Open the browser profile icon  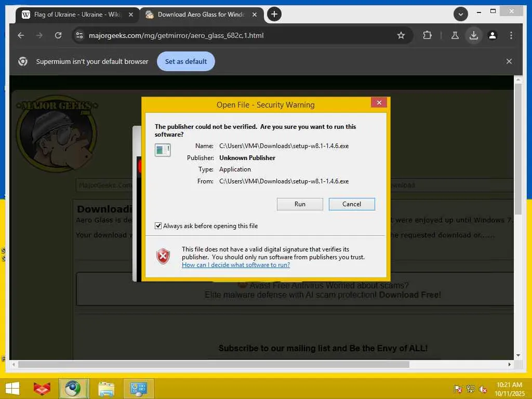(493, 35)
